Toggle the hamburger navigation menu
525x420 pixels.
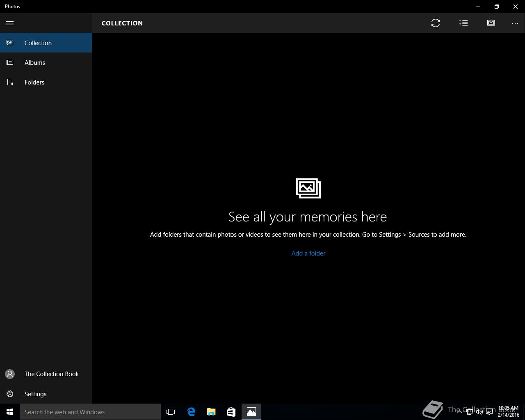[10, 23]
